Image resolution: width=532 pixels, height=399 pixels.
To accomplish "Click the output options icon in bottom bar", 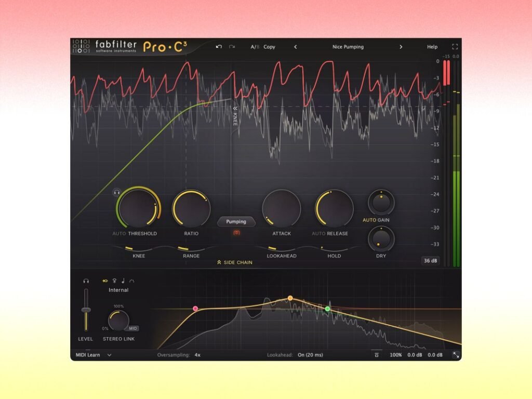I will [376, 355].
